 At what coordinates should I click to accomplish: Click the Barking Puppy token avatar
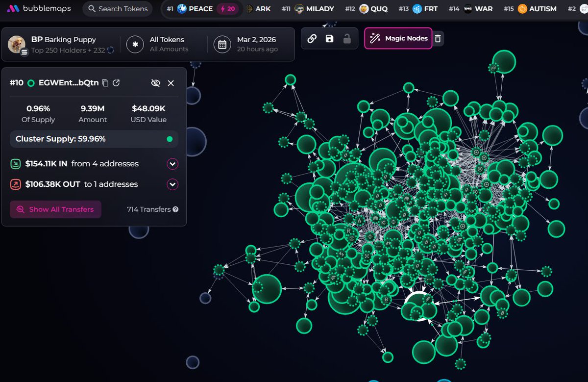click(x=17, y=45)
